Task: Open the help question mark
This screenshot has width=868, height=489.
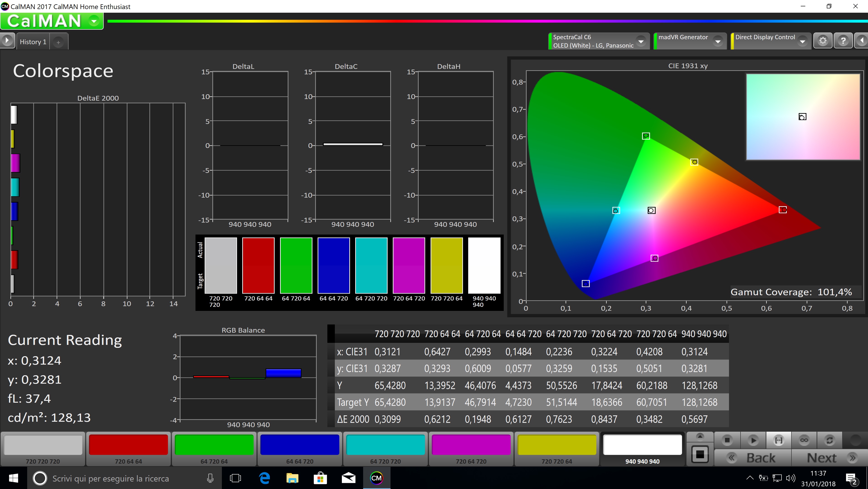Action: pos(843,41)
